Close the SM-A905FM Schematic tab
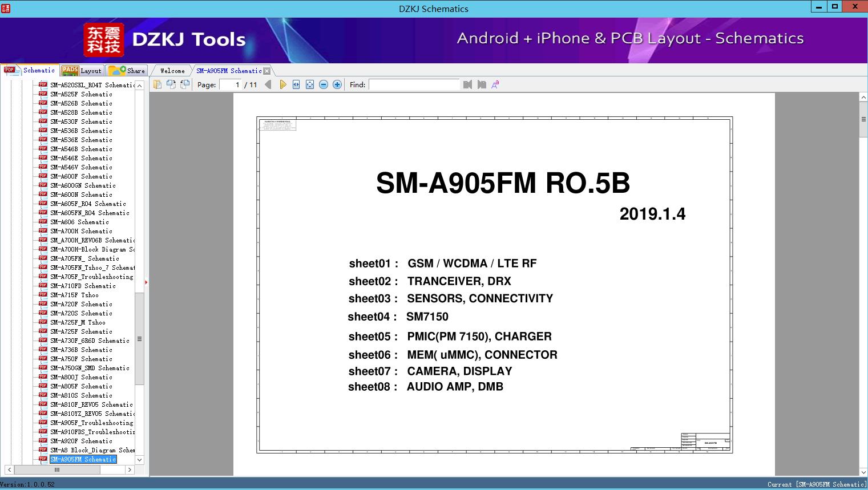The width and height of the screenshot is (868, 490). pos(267,71)
